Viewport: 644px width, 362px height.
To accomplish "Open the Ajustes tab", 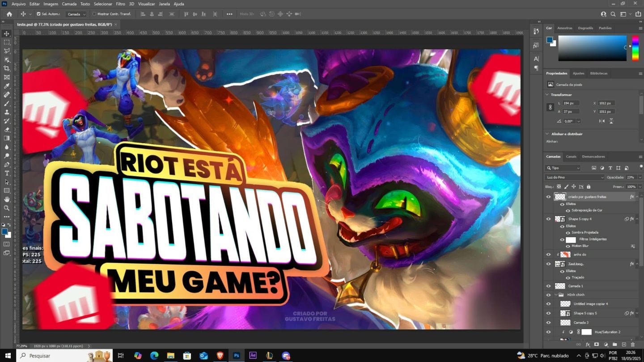I will point(579,73).
